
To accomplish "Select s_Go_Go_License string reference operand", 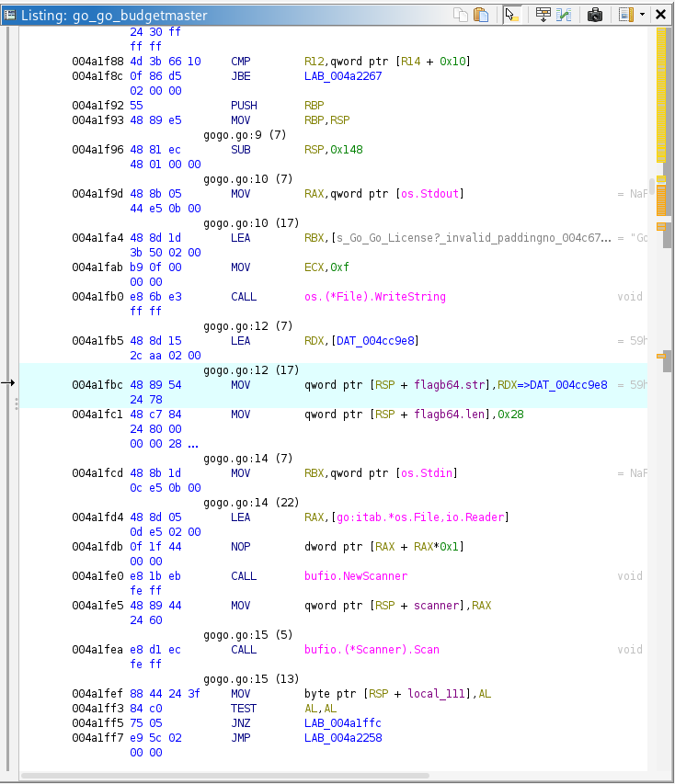I will tap(474, 238).
